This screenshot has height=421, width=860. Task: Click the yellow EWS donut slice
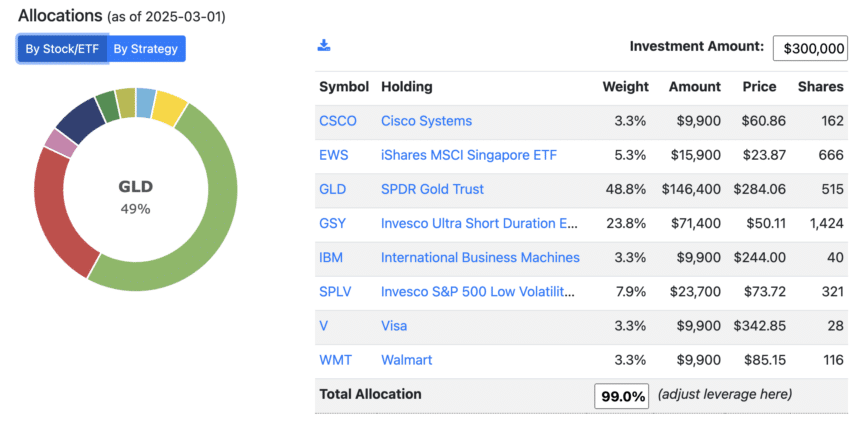(x=169, y=106)
